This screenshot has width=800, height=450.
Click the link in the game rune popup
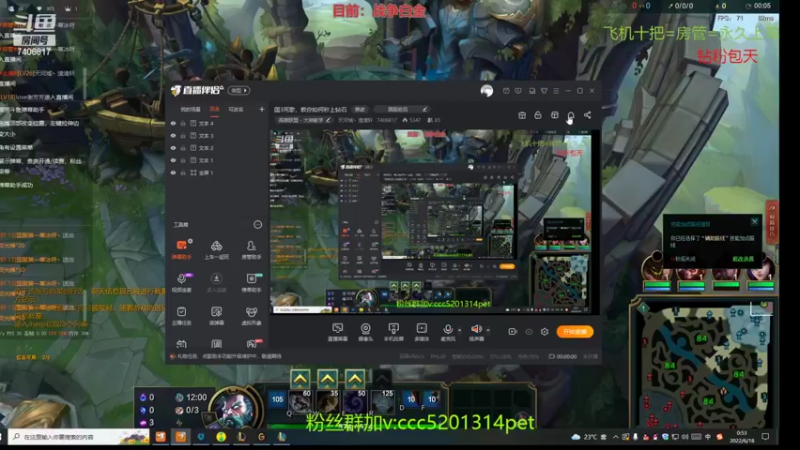point(743,259)
